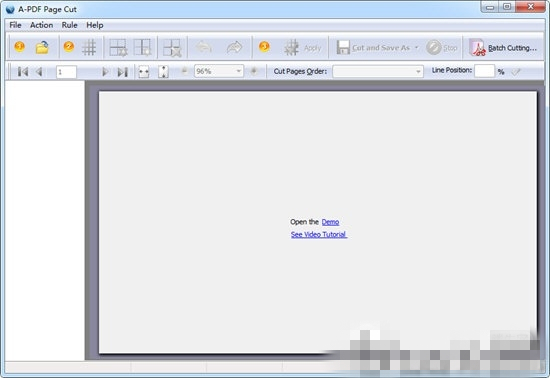Add a horizontal cut line
The image size is (550, 378).
coord(118,48)
